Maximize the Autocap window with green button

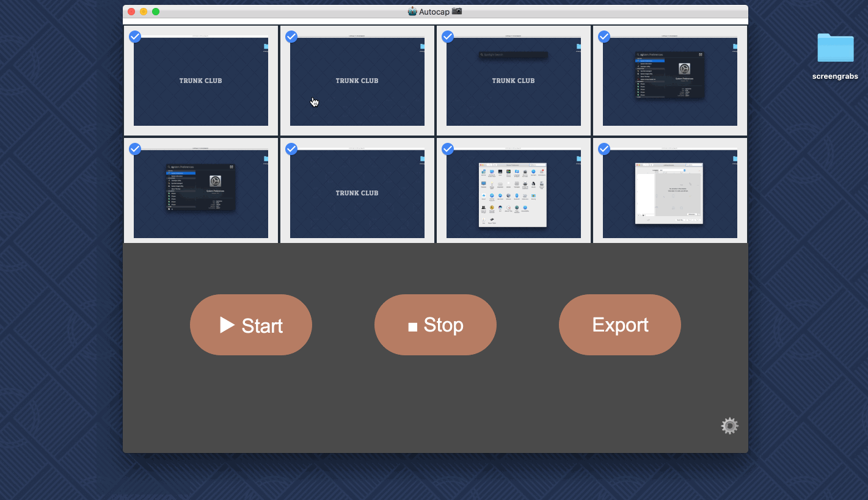pos(156,12)
